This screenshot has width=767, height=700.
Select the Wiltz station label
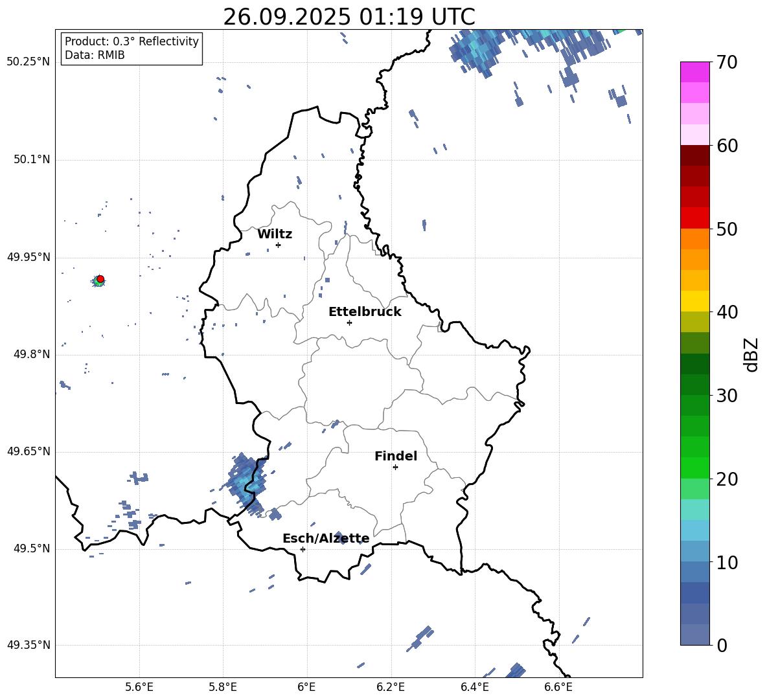(275, 234)
